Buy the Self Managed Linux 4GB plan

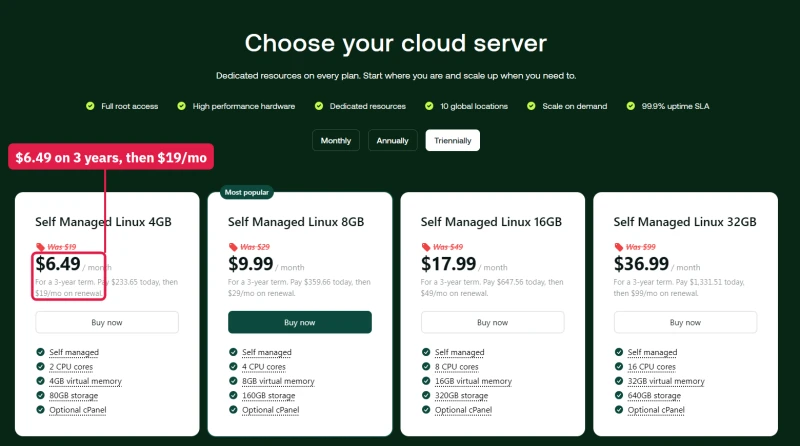(107, 323)
